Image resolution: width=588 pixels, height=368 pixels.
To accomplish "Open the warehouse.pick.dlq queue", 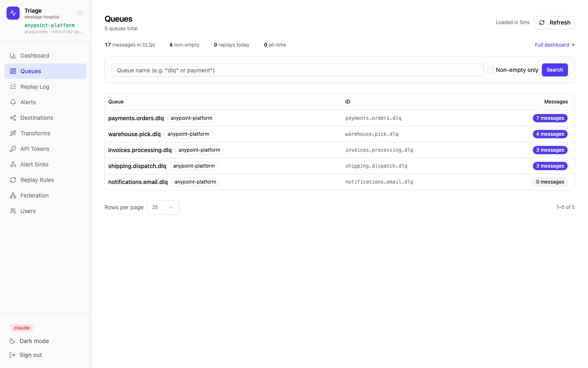I will (x=134, y=134).
